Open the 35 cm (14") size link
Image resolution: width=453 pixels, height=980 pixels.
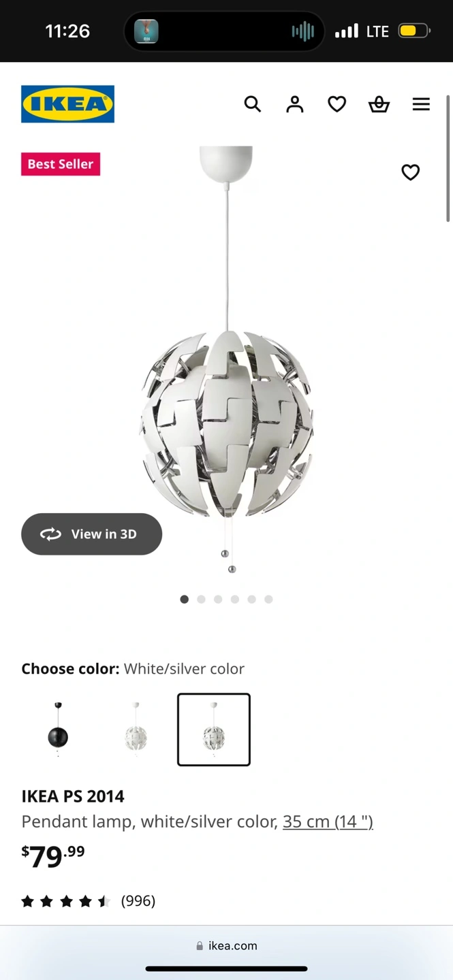pyautogui.click(x=328, y=821)
